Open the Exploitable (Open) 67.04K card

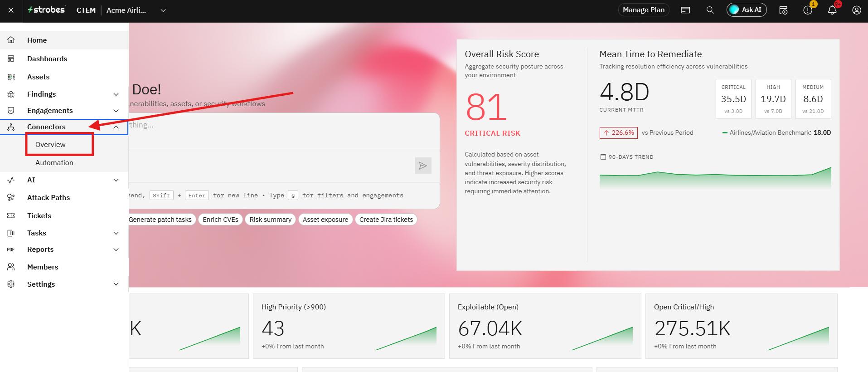(x=545, y=326)
